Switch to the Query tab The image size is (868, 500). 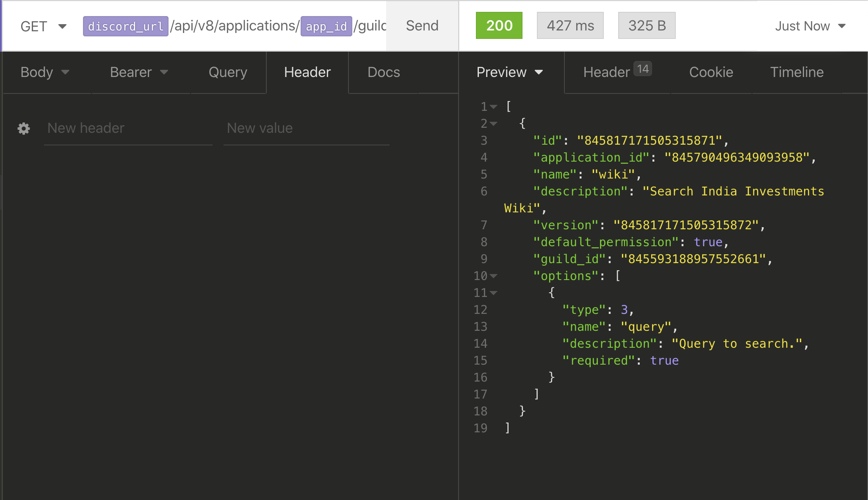pos(228,72)
